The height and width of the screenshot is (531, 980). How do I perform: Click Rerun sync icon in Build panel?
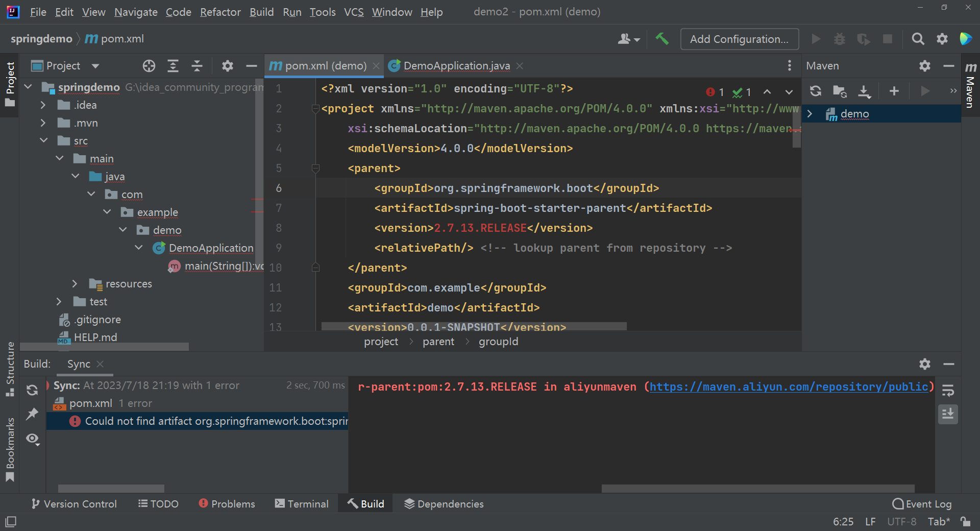tap(32, 390)
